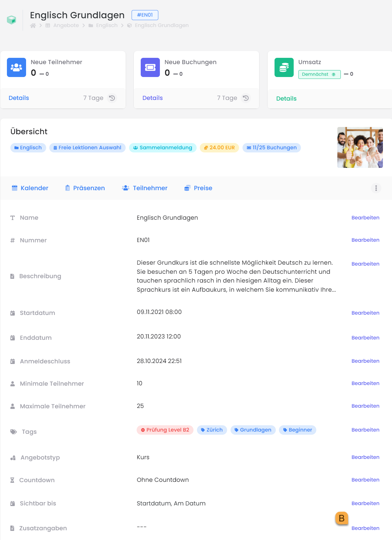Click the home icon in breadcrumb
The image size is (392, 540).
[33, 25]
